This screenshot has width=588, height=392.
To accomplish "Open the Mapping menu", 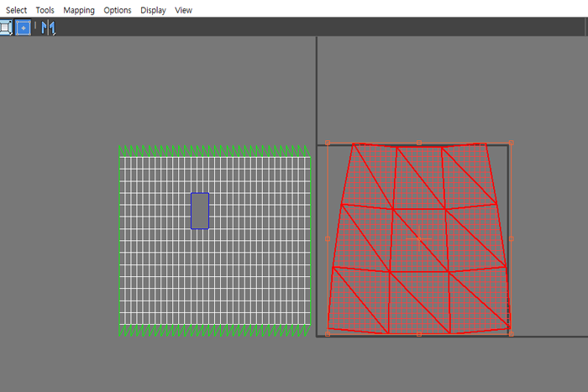I will point(79,10).
